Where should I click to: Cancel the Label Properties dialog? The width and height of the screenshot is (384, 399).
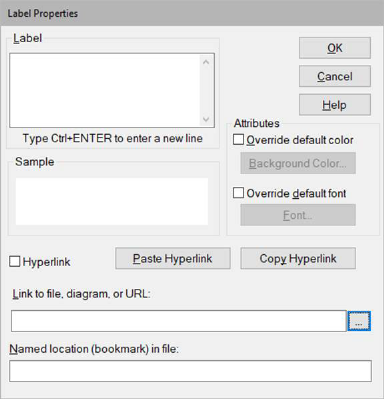pyautogui.click(x=335, y=76)
